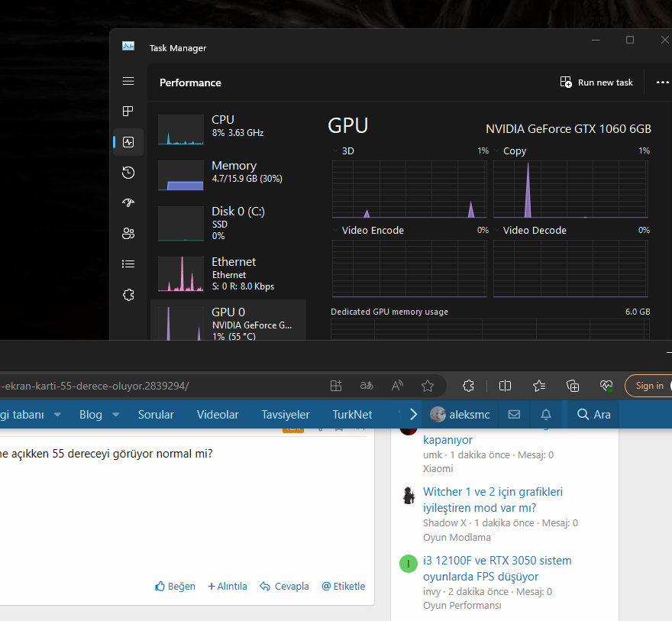Screen dimensions: 672x621
Task: Open Copy engine graph dropdown
Action: tap(496, 150)
